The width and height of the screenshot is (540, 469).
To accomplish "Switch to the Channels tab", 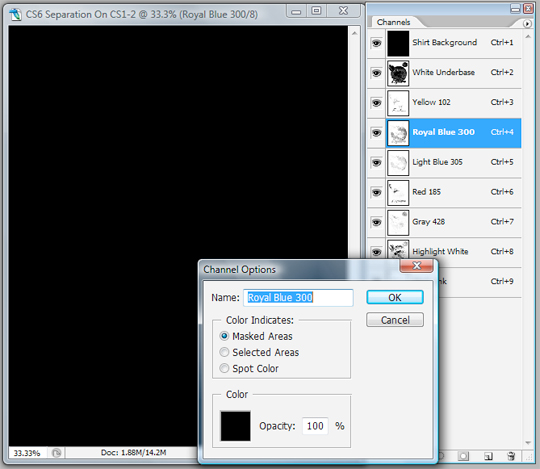I will 393,22.
